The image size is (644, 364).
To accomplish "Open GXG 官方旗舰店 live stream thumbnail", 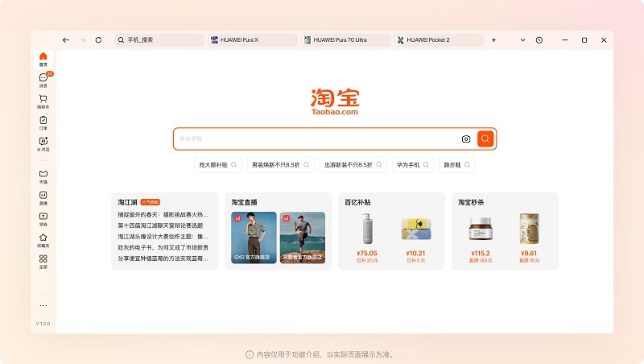I will (254, 238).
